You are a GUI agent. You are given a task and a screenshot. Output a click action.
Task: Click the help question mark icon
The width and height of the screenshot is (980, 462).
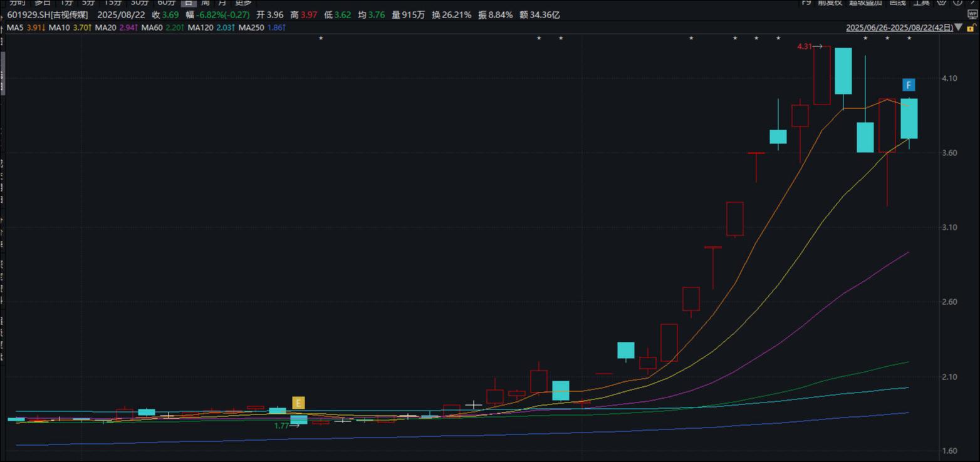click(x=957, y=3)
